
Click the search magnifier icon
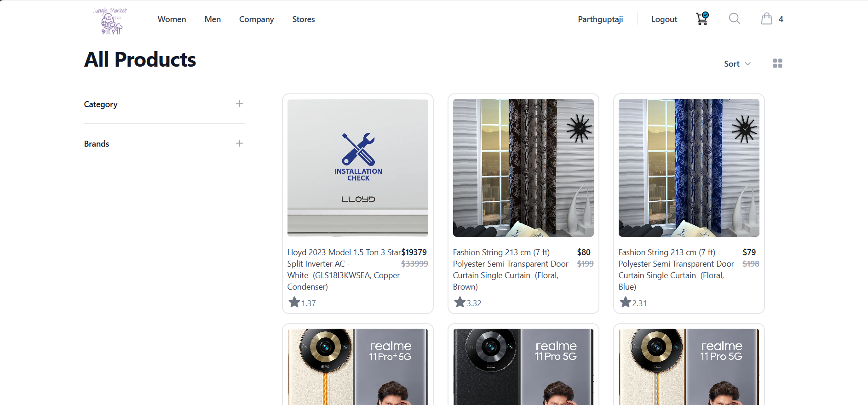click(735, 19)
